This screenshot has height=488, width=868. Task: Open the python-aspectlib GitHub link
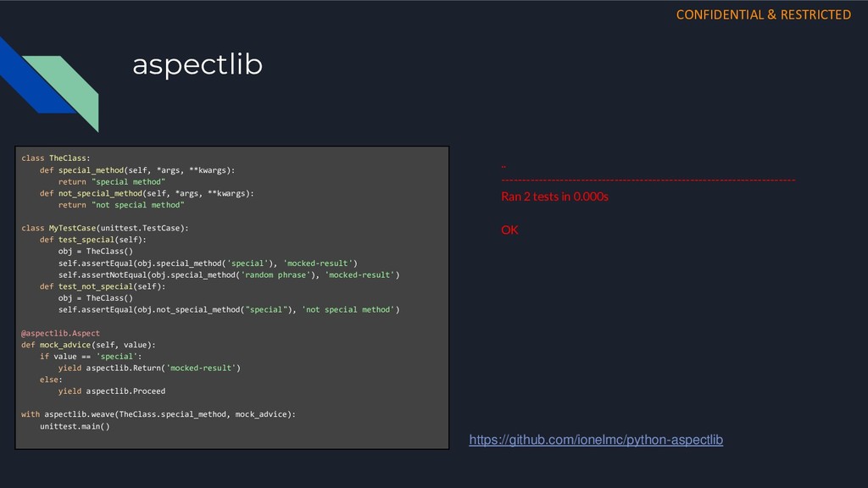596,440
